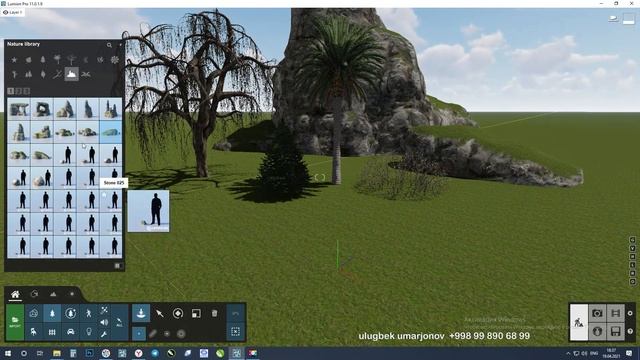Image resolution: width=640 pixels, height=360 pixels.
Task: Activate the Scale object tool
Action: coord(196,313)
